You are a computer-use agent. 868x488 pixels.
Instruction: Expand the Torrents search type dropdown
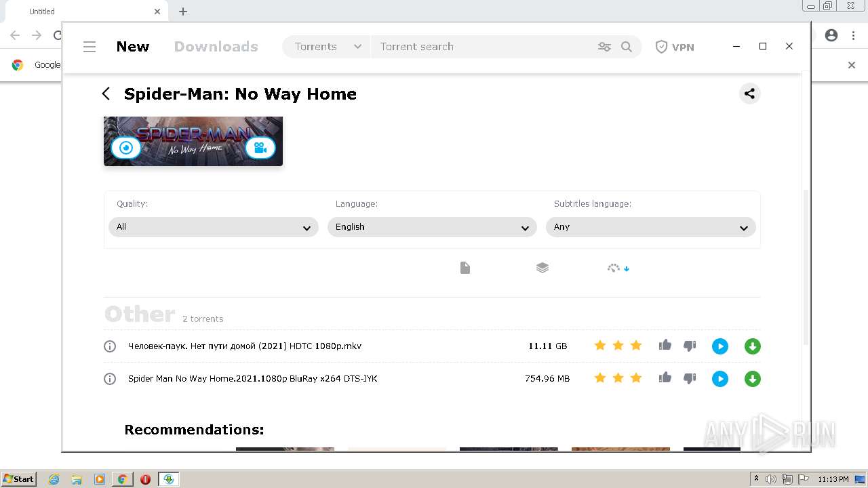pos(327,47)
